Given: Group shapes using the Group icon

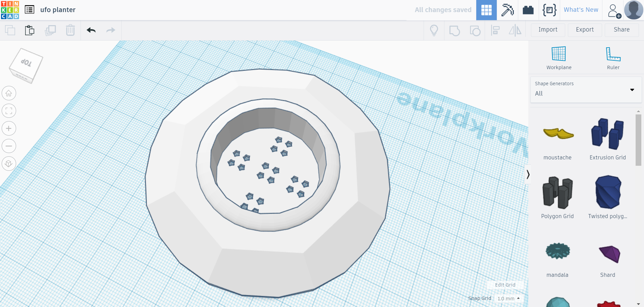Looking at the screenshot, I should tap(454, 31).
